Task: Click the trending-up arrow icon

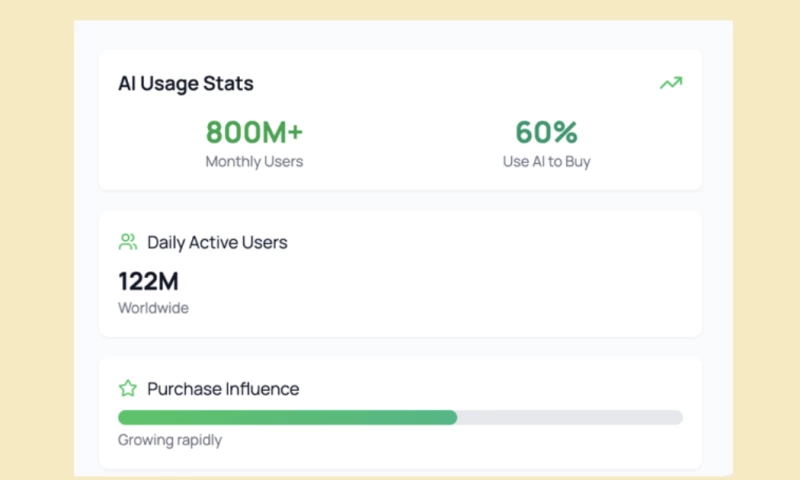Action: tap(670, 84)
